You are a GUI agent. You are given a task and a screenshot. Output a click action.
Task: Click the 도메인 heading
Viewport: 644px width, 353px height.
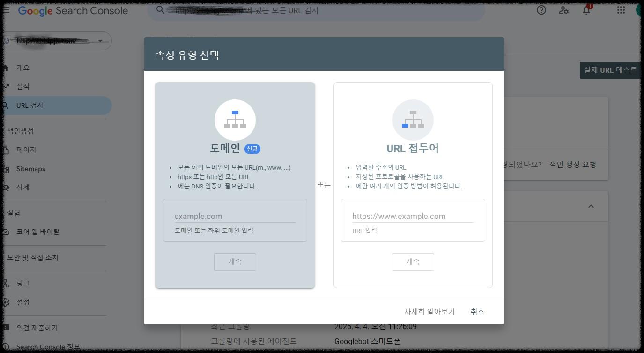coord(225,149)
